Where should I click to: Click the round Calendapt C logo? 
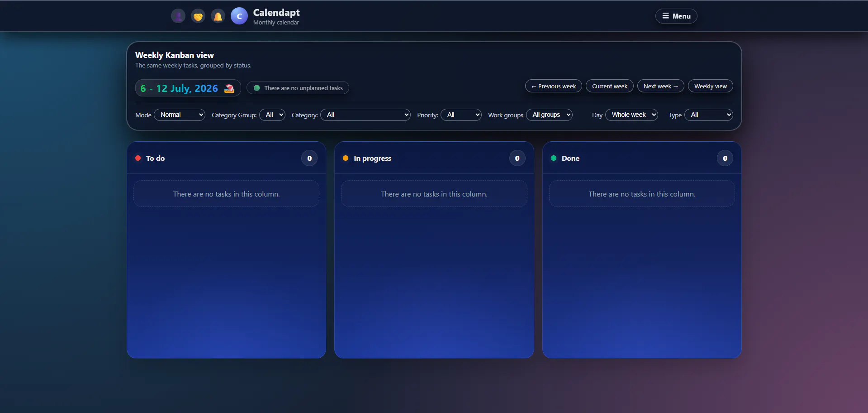[239, 16]
